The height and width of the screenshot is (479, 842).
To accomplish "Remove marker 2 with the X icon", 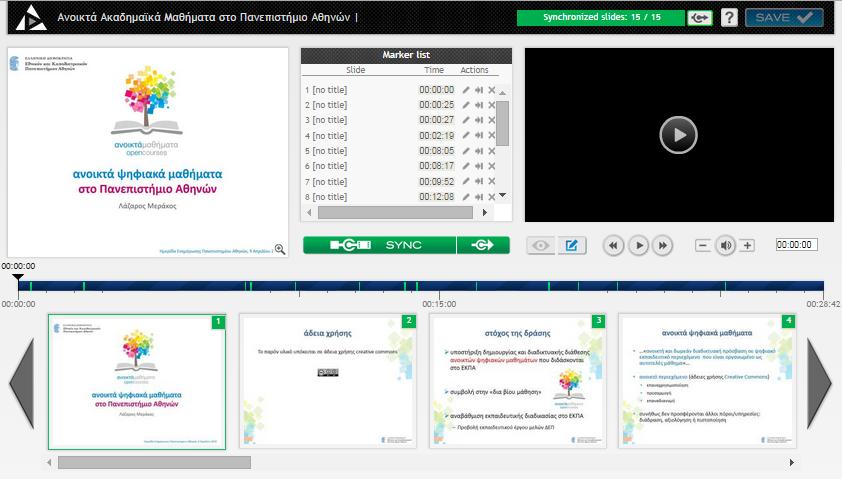I will tap(491, 105).
